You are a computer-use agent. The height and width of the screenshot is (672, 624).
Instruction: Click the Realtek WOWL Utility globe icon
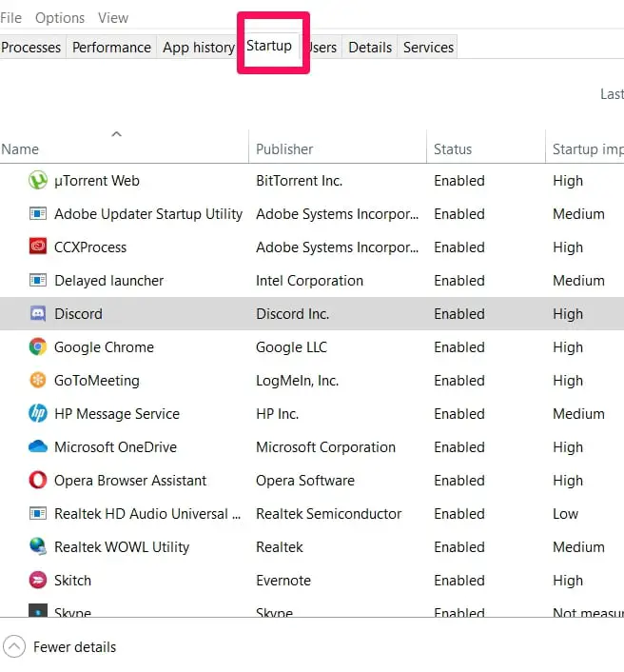pos(38,546)
